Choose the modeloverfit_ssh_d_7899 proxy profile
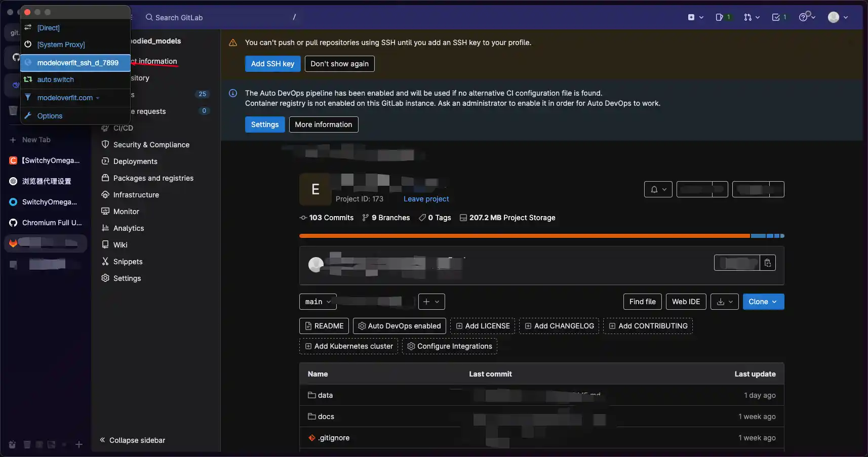This screenshot has height=457, width=868. click(x=75, y=63)
